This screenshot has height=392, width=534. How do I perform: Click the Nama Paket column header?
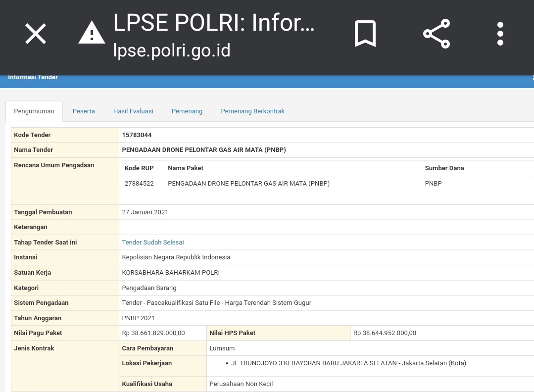click(186, 168)
